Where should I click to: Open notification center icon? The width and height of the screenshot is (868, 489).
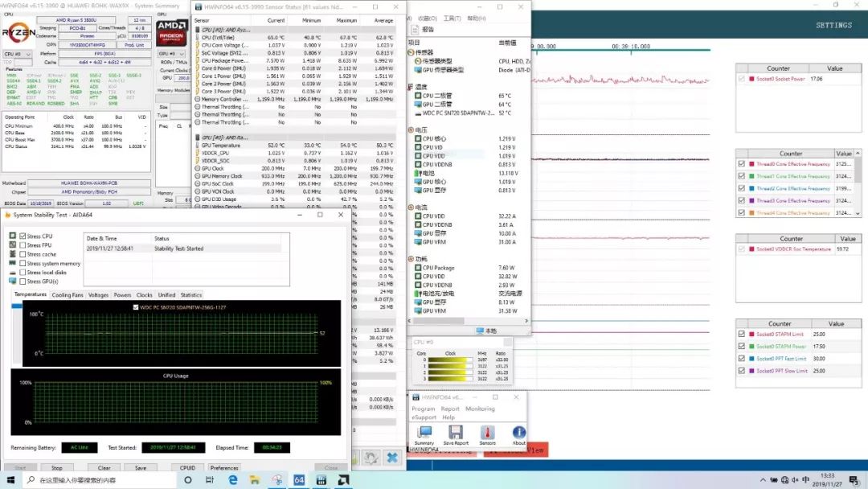click(x=854, y=480)
